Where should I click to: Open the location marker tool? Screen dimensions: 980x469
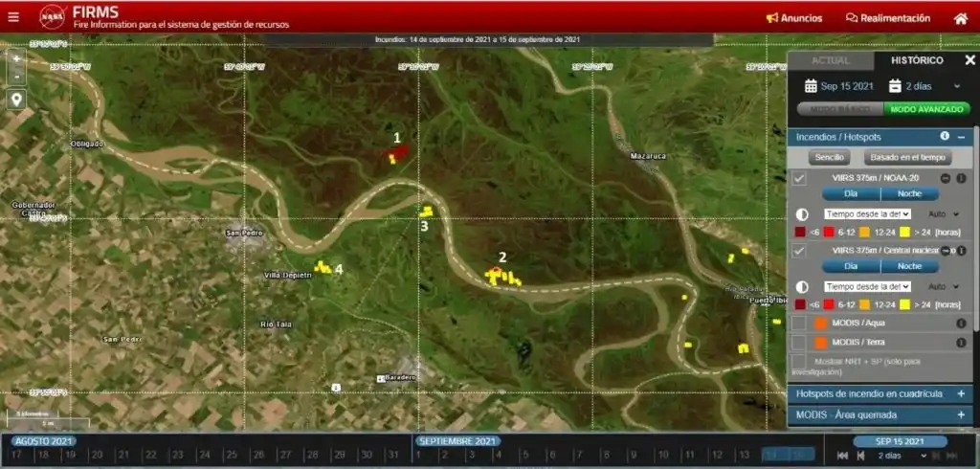pyautogui.click(x=16, y=100)
